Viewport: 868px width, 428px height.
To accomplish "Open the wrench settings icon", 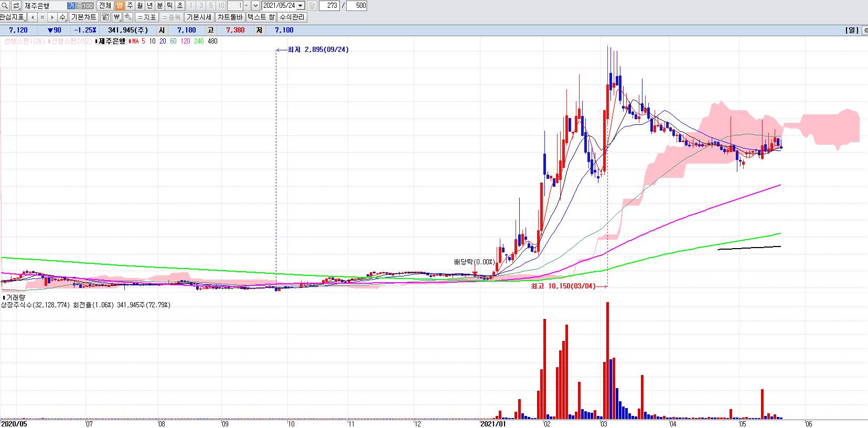I will pos(128,17).
